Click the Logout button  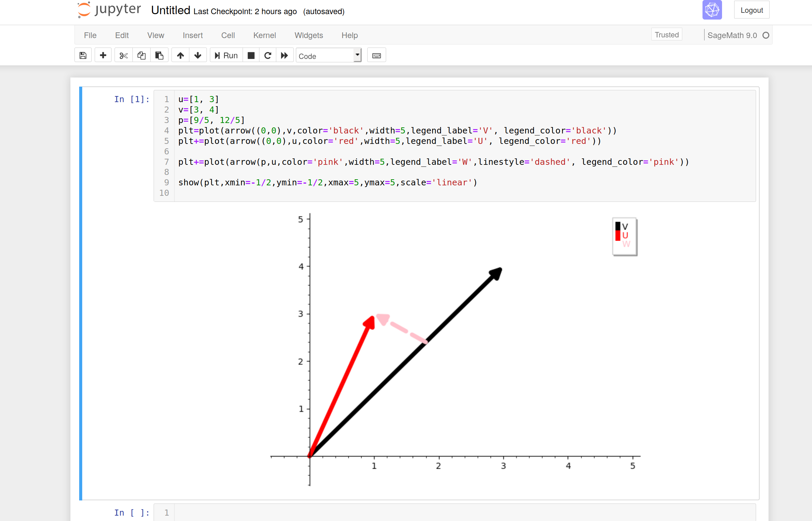(x=751, y=10)
